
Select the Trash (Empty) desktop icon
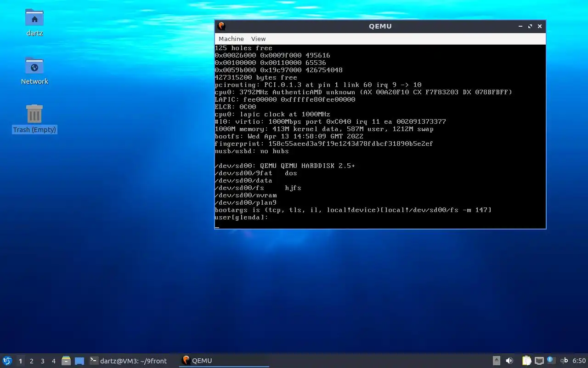(x=34, y=119)
